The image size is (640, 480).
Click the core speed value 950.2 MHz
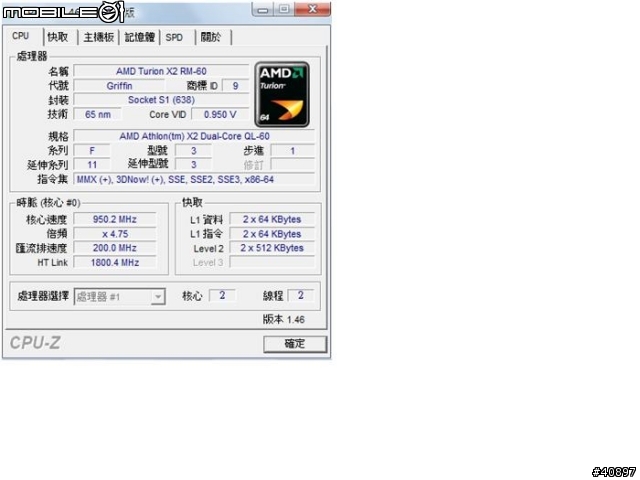tap(115, 219)
